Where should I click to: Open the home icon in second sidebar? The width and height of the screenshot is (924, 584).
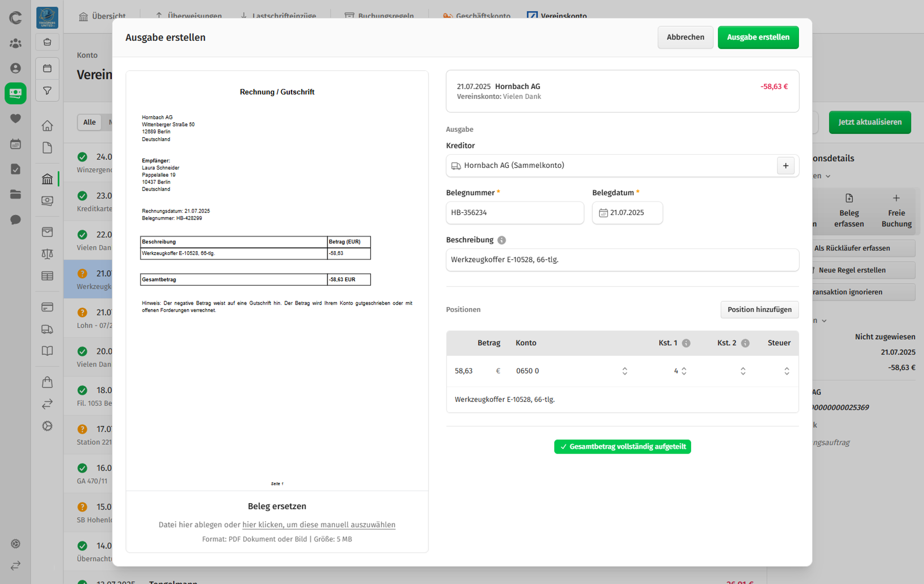pyautogui.click(x=47, y=126)
